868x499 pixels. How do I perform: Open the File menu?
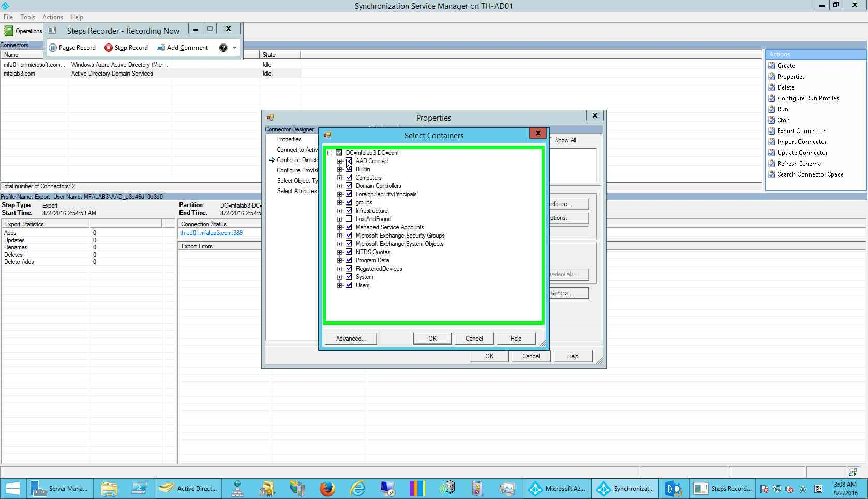pyautogui.click(x=8, y=17)
